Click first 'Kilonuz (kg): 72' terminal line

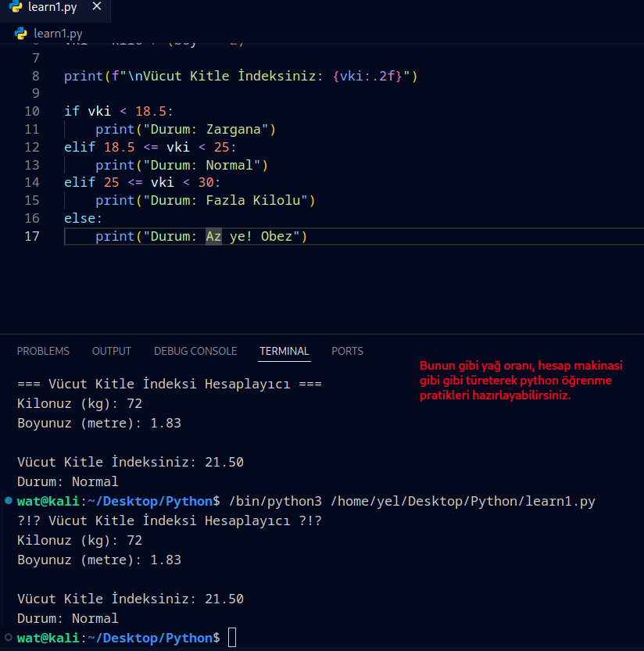pyautogui.click(x=80, y=403)
